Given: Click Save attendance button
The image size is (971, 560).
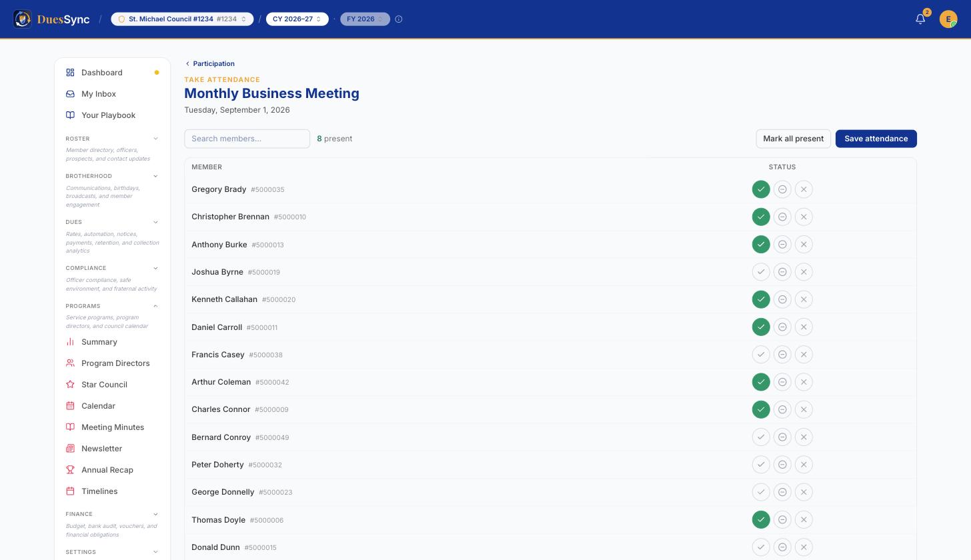Looking at the screenshot, I should tap(876, 139).
